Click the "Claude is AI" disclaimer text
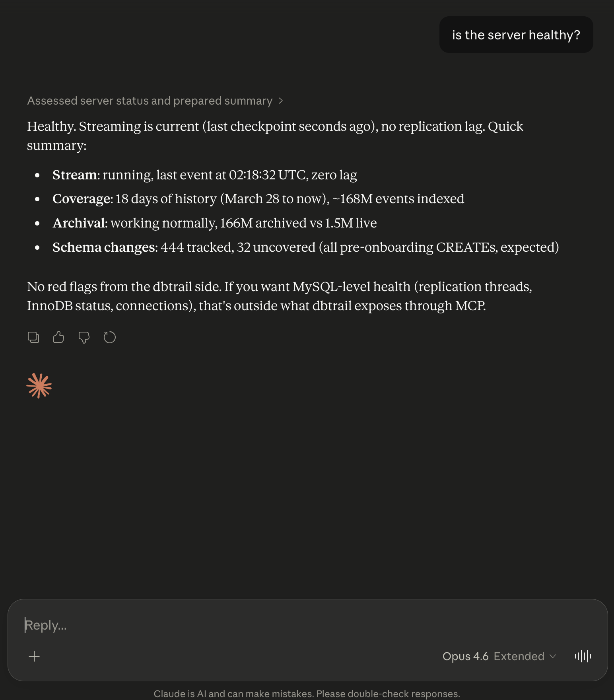Viewport: 614px width, 700px height. 307,694
